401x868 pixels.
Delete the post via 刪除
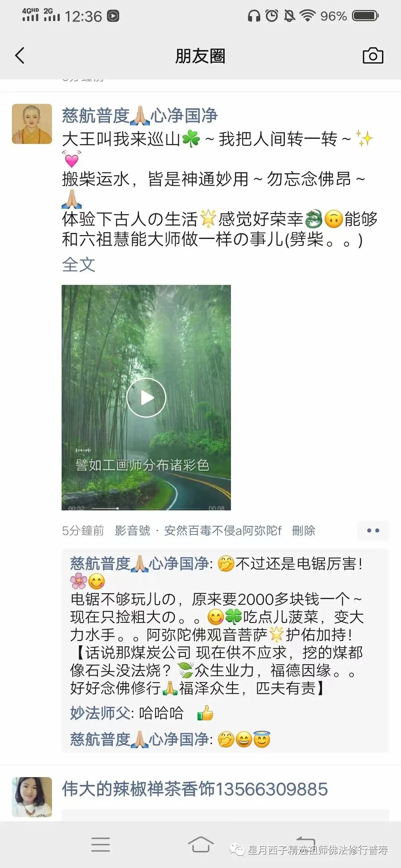pyautogui.click(x=303, y=530)
